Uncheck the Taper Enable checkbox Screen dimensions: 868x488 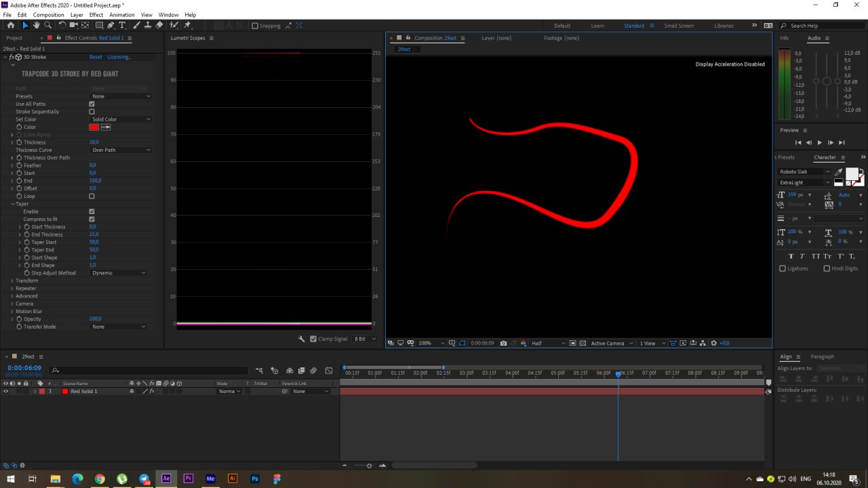coord(92,211)
